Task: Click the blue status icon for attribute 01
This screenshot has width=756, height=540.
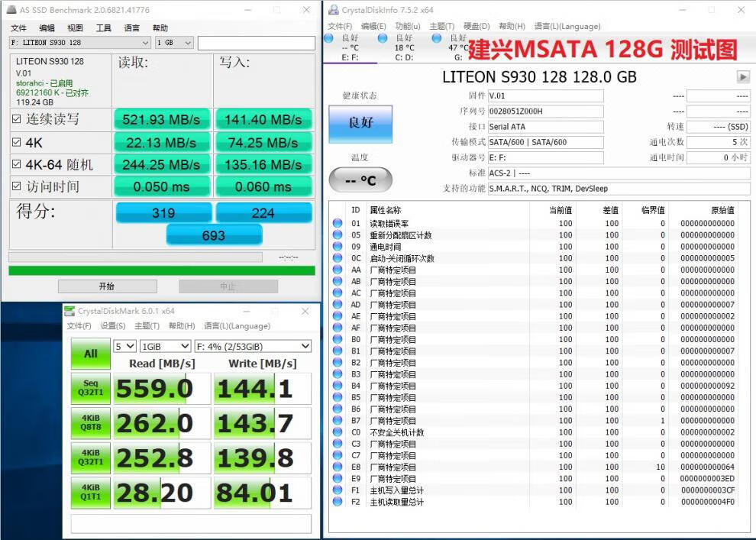Action: tap(338, 224)
